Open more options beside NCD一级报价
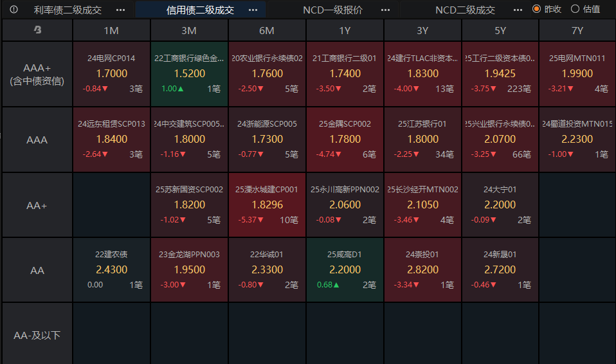The image size is (616, 364). [385, 10]
